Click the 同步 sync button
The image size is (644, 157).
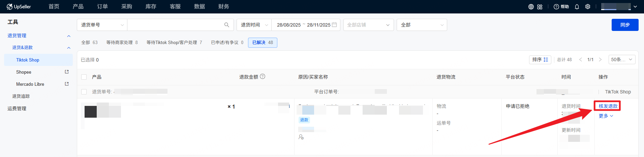coord(624,25)
